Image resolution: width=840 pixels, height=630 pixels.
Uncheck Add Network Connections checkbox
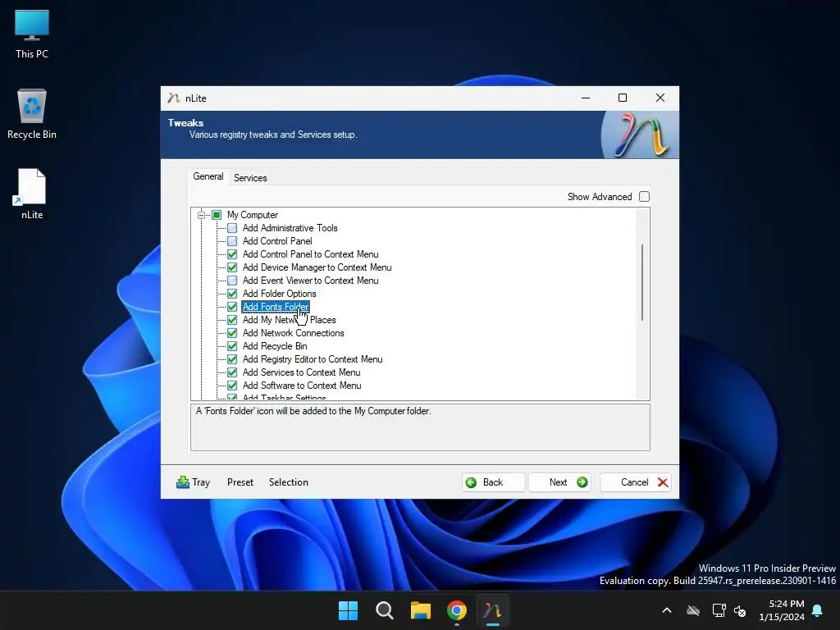232,333
